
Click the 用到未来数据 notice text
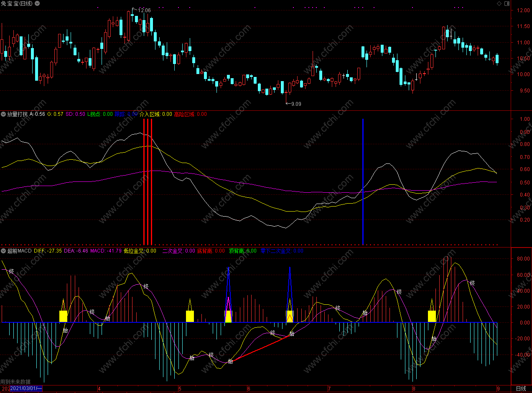coord(15,382)
